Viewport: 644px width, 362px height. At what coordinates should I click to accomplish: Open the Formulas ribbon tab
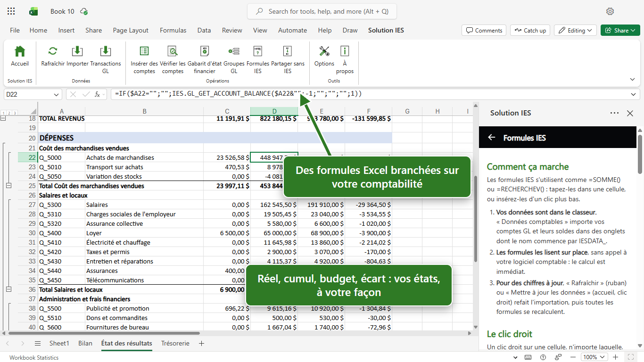coord(173,30)
